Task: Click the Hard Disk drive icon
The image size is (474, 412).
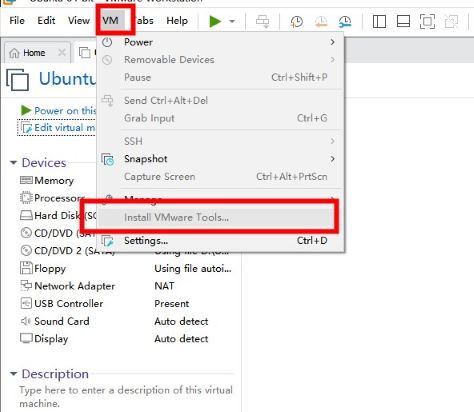Action: point(26,216)
